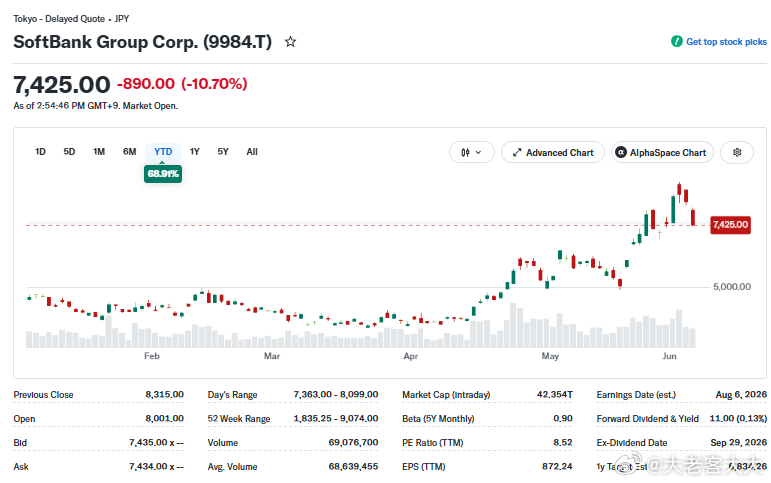Open chart settings gear icon

[737, 152]
